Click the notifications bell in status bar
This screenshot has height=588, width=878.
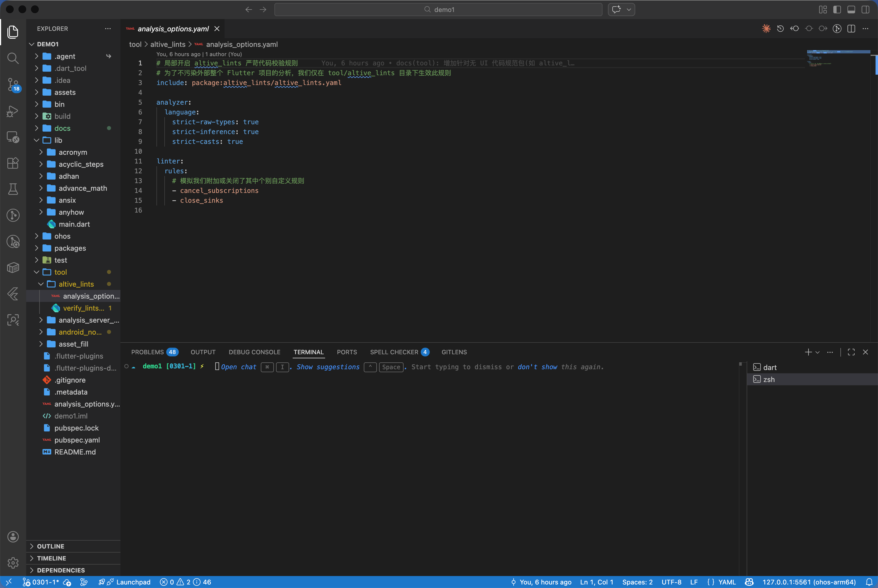(869, 582)
